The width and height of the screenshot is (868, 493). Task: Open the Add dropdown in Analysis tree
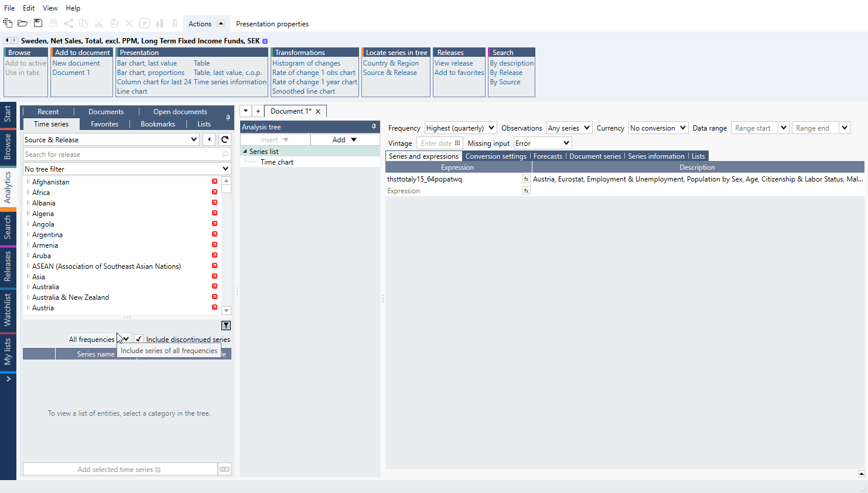pyautogui.click(x=345, y=139)
